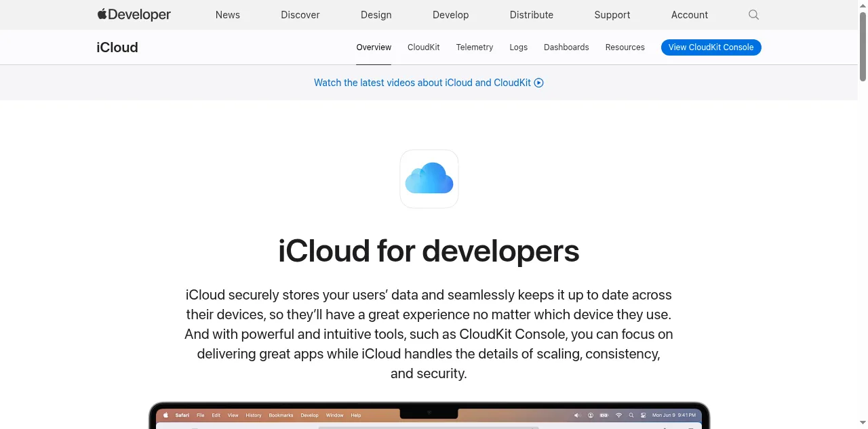
Task: Click the Mon Jun 9 clock in the image
Action: (x=674, y=415)
